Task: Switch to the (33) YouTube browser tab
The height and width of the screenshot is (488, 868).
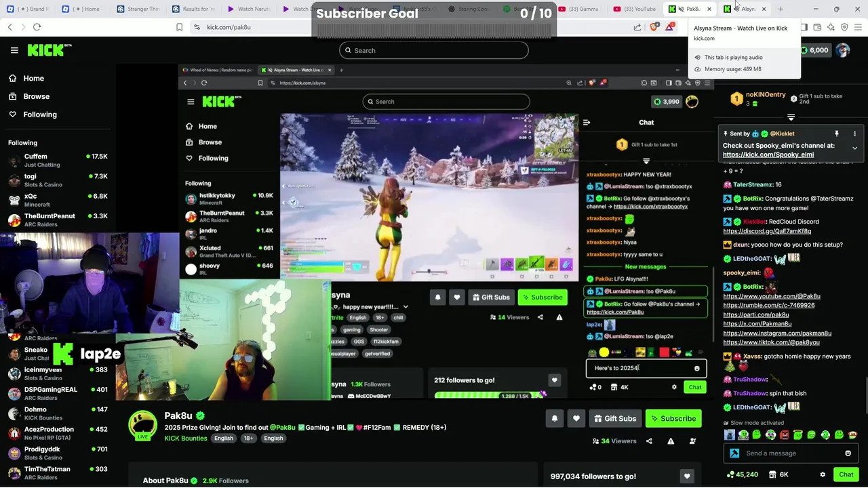Action: click(635, 9)
